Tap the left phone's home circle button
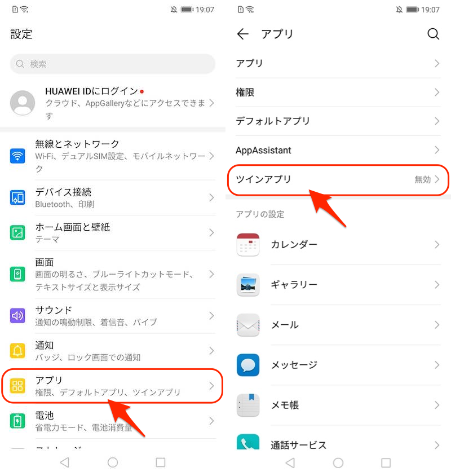This screenshot has height=476, width=451. (113, 462)
